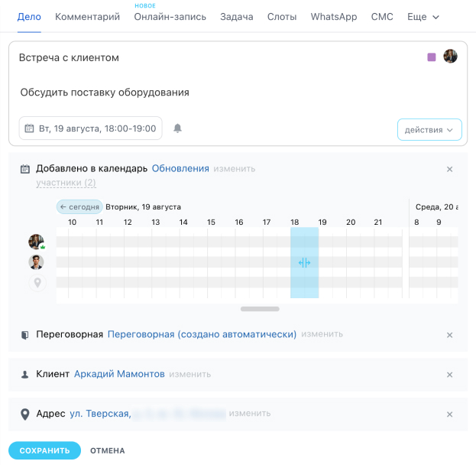
Task: Click the reminder bell icon
Action: coord(177,128)
